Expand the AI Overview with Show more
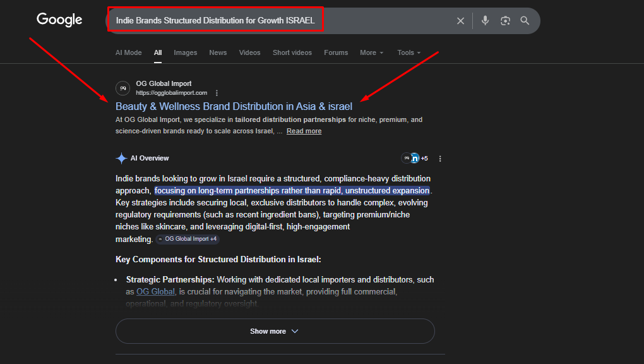This screenshot has width=644, height=364. click(x=275, y=331)
